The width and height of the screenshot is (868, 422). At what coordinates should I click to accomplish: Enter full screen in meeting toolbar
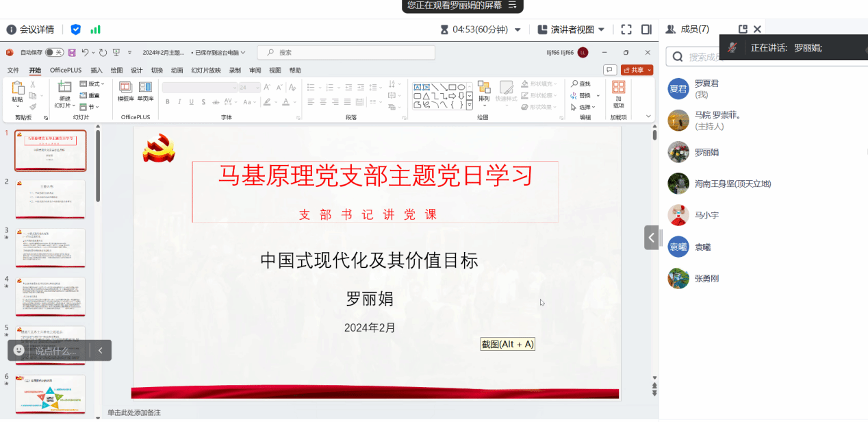(626, 29)
